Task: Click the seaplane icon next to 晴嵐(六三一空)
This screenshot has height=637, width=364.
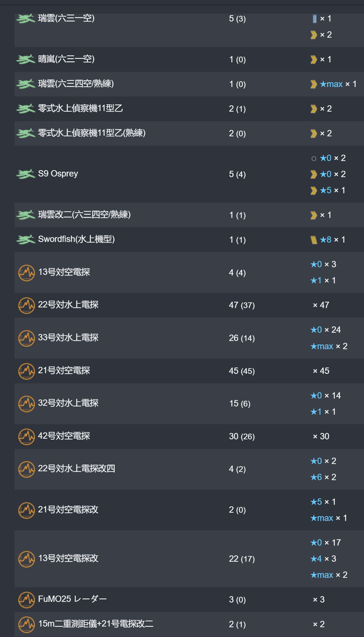Action: point(26,59)
